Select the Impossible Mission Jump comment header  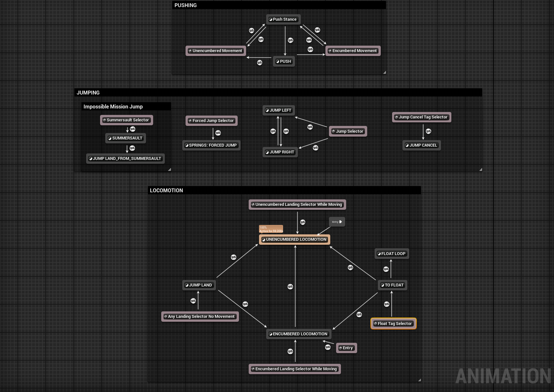point(113,106)
